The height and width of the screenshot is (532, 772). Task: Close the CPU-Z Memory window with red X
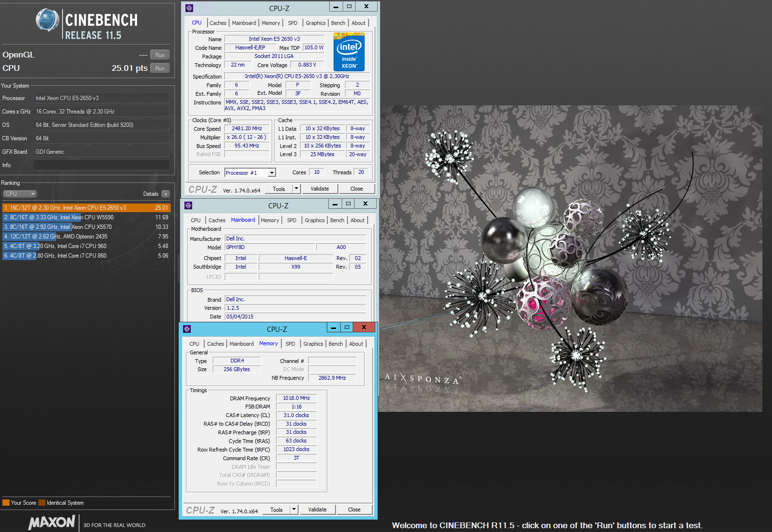pyautogui.click(x=364, y=328)
